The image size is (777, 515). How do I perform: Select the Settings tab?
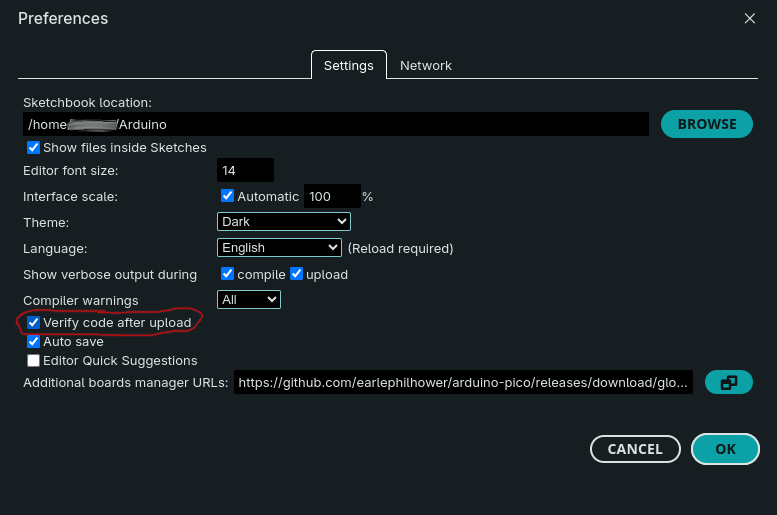click(x=348, y=65)
